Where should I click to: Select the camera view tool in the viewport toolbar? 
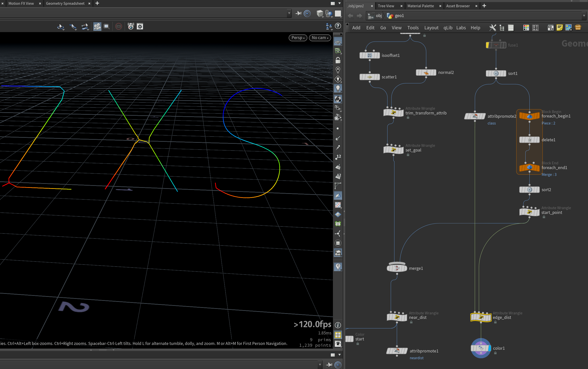click(x=97, y=27)
